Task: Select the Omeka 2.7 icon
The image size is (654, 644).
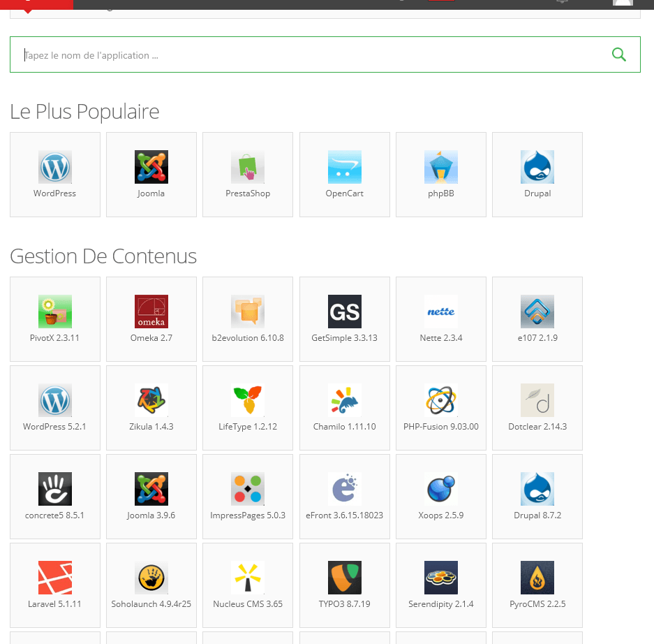Action: pos(151,312)
